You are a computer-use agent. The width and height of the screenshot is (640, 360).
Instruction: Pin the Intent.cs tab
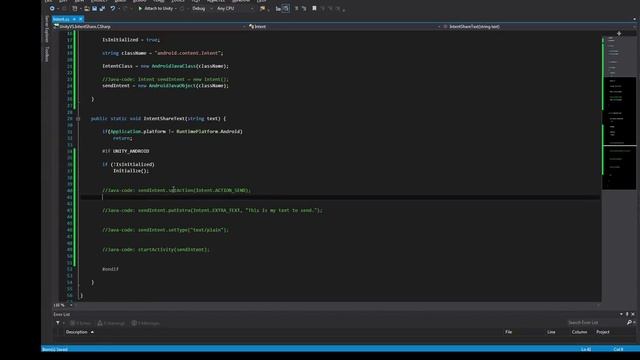pos(74,19)
